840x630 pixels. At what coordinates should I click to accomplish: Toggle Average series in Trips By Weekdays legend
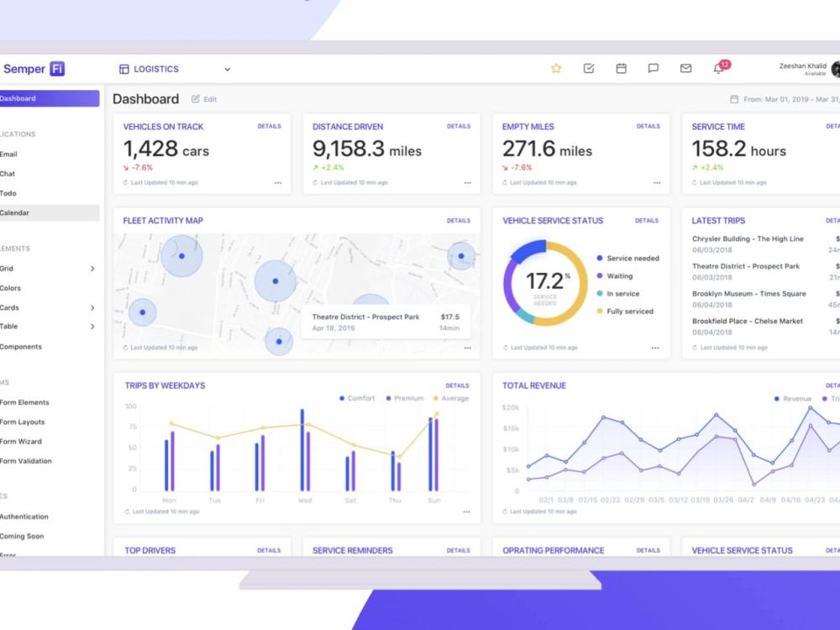coord(451,398)
